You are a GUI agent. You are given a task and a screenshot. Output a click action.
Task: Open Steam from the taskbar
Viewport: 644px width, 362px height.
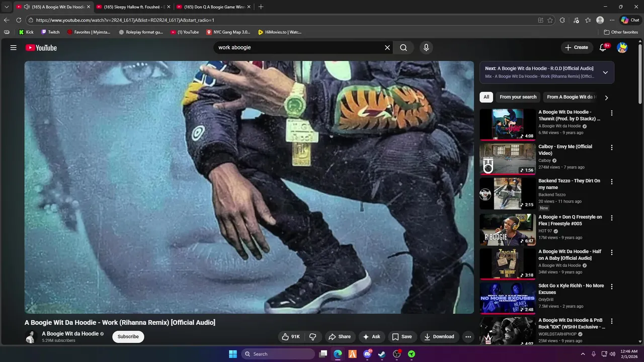[x=382, y=354]
